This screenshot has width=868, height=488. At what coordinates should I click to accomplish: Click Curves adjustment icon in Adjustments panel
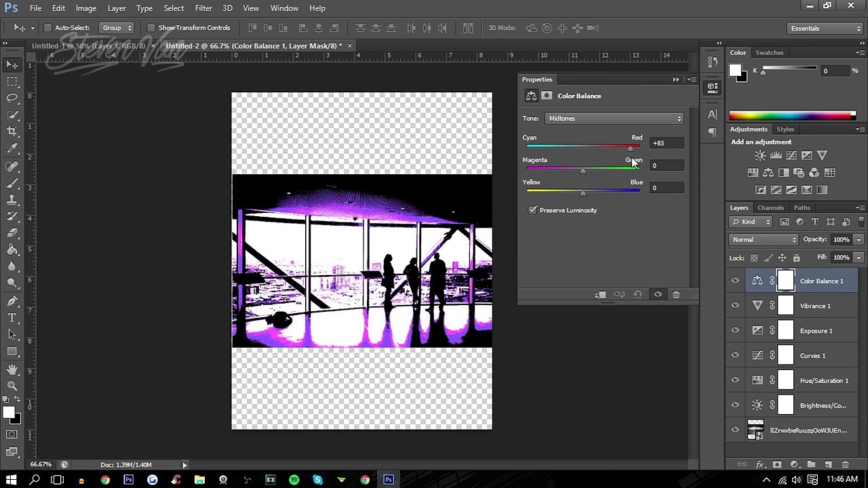tap(791, 156)
